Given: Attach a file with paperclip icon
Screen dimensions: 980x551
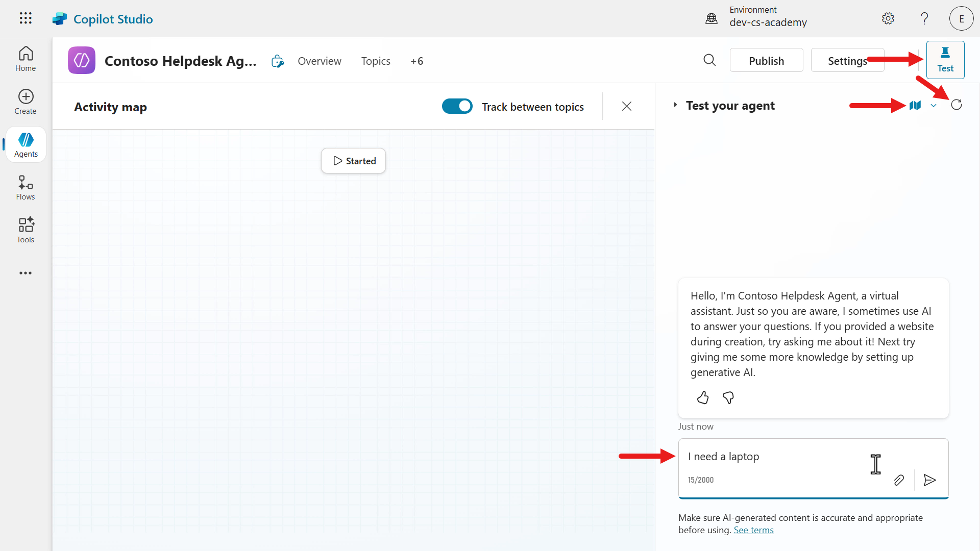Looking at the screenshot, I should 899,480.
